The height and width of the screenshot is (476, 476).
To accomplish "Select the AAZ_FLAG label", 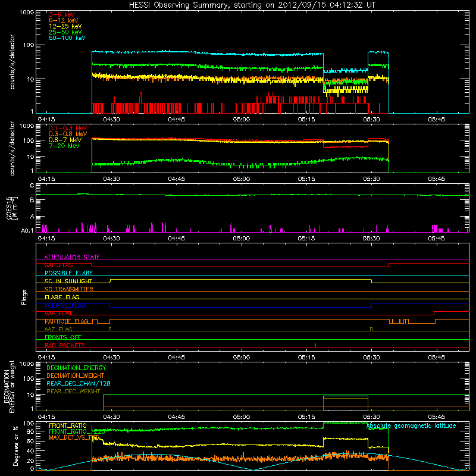I will (58, 329).
